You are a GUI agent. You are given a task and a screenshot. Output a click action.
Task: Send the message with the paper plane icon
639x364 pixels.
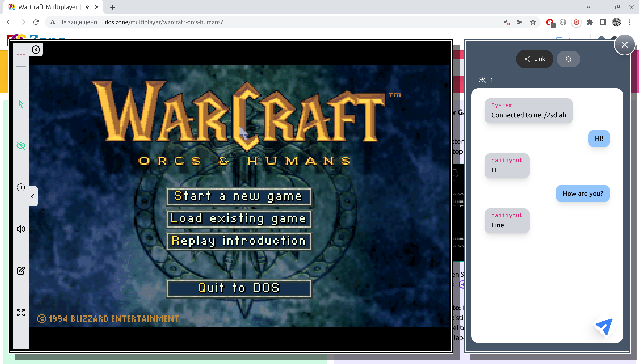(x=604, y=326)
